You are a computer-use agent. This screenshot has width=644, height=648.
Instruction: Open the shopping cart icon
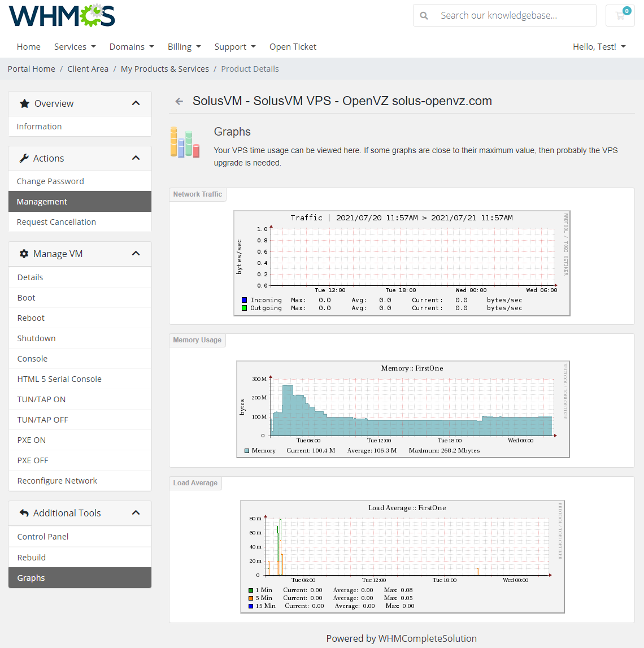click(x=620, y=15)
